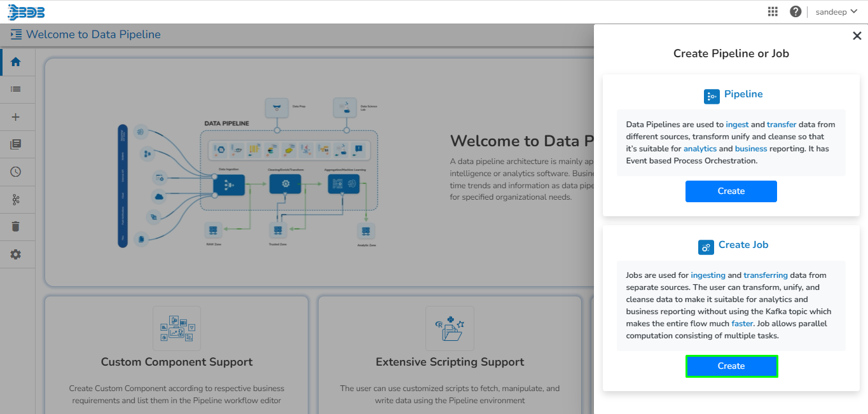Open the library documents sidebar icon
868x414 pixels.
click(16, 144)
